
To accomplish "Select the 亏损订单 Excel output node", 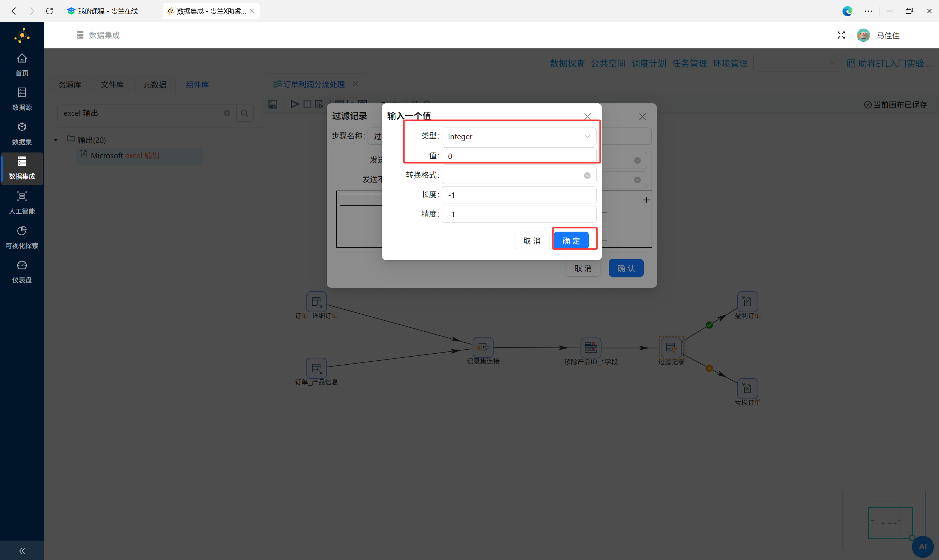I will pos(748,388).
